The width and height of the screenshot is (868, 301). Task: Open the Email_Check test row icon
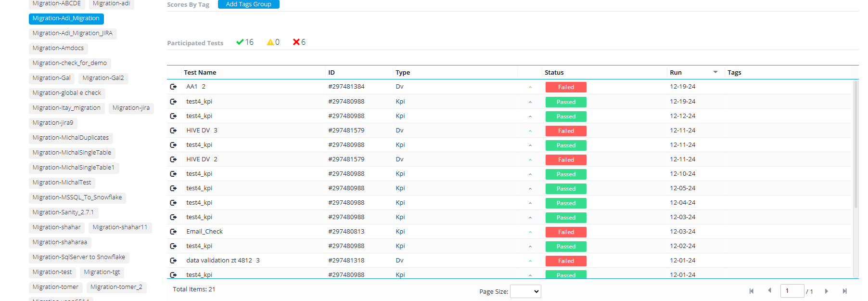tap(173, 232)
